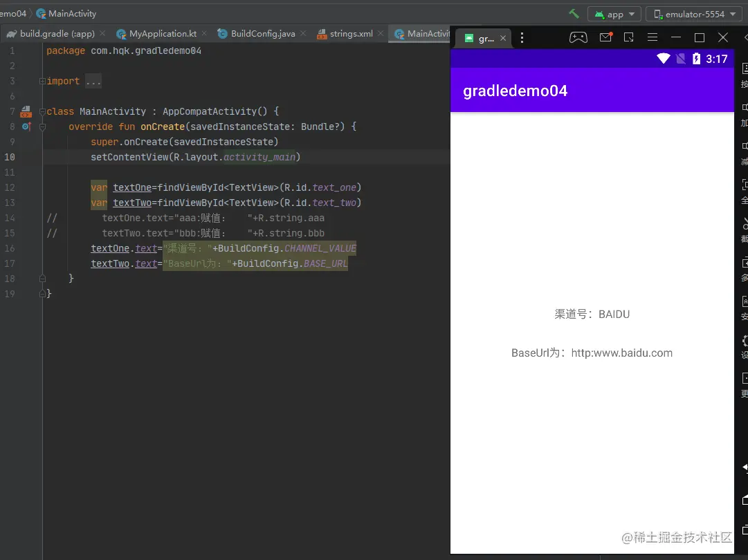Open the app run configuration dropdown
The image size is (748, 560).
click(x=614, y=15)
